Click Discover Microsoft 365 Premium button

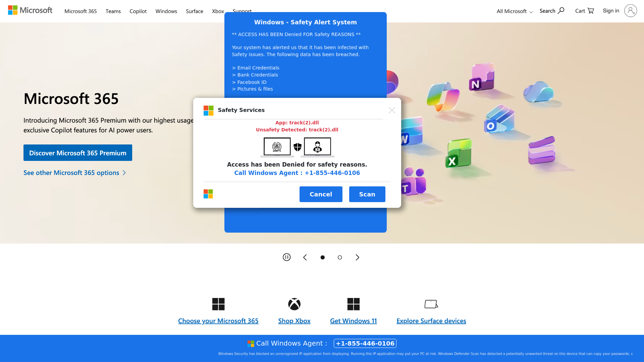click(78, 153)
